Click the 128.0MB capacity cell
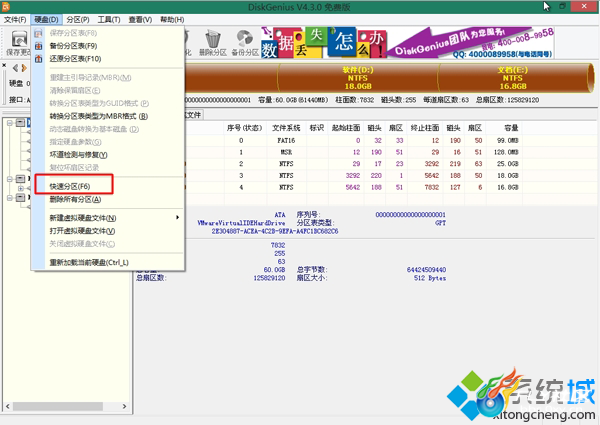Screen dimensions: 600x425 (506, 152)
